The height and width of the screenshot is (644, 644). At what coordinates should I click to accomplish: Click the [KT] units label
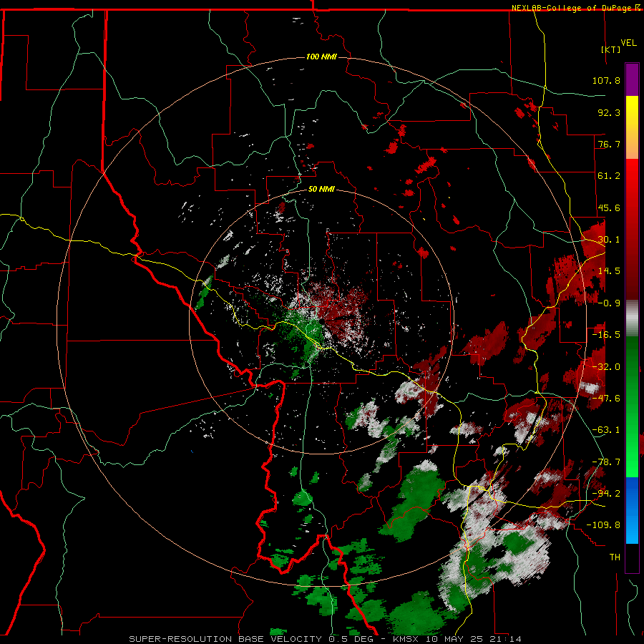tap(611, 49)
